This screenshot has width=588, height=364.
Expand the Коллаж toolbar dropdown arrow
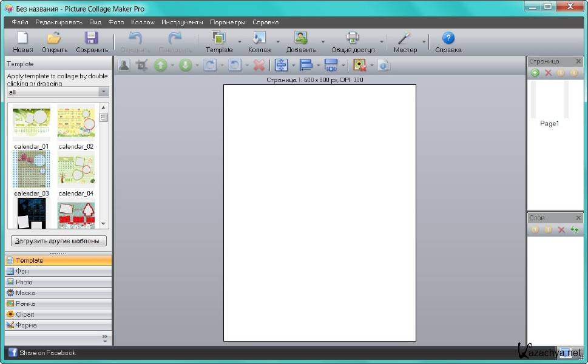(x=278, y=42)
